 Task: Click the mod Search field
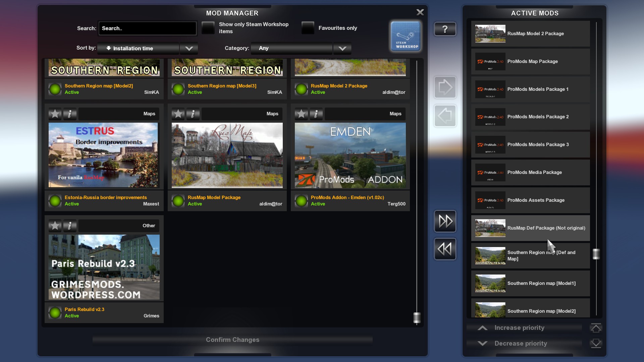(x=147, y=28)
